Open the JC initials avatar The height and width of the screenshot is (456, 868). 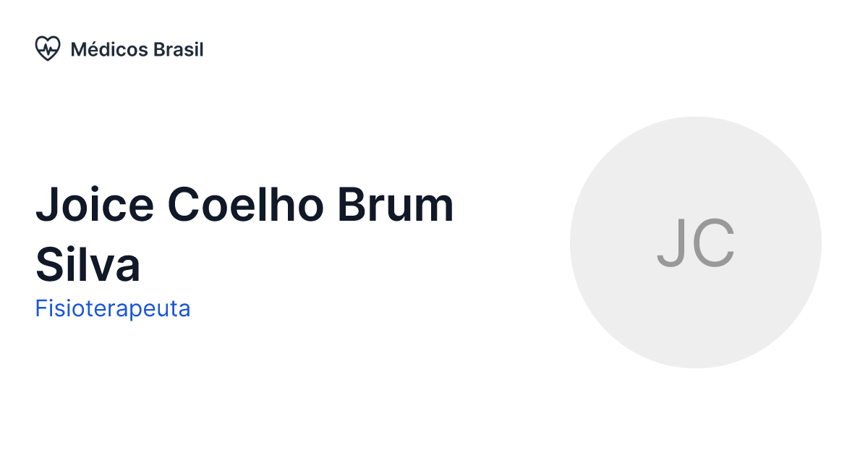pyautogui.click(x=695, y=242)
